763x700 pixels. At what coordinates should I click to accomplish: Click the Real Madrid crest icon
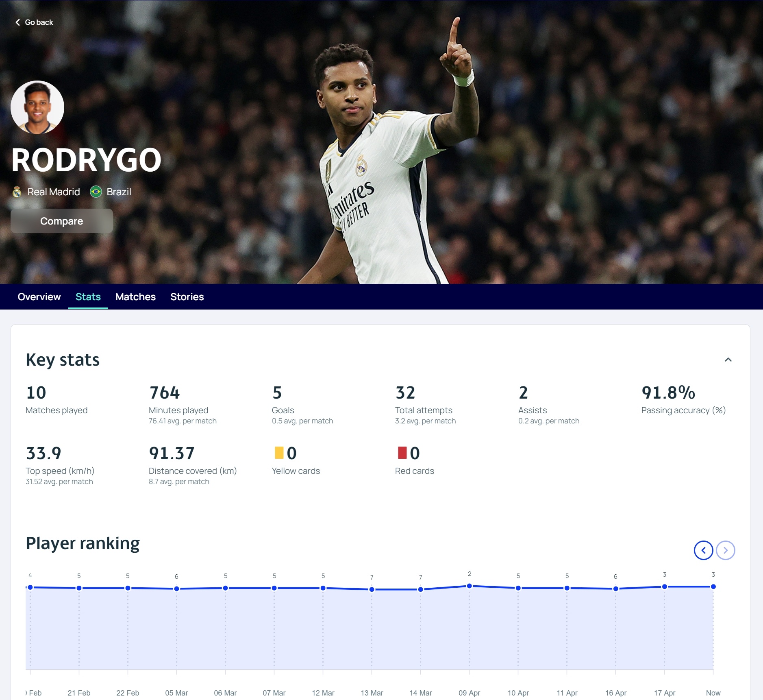[17, 192]
